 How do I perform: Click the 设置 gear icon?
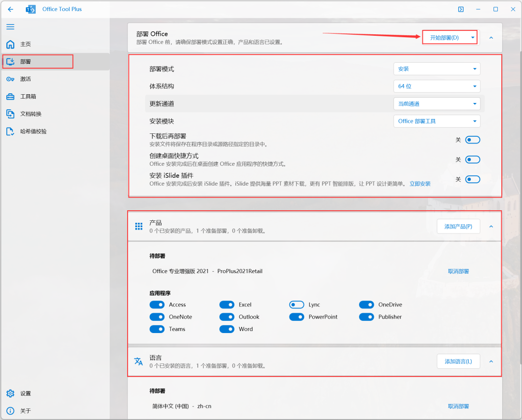click(10, 393)
